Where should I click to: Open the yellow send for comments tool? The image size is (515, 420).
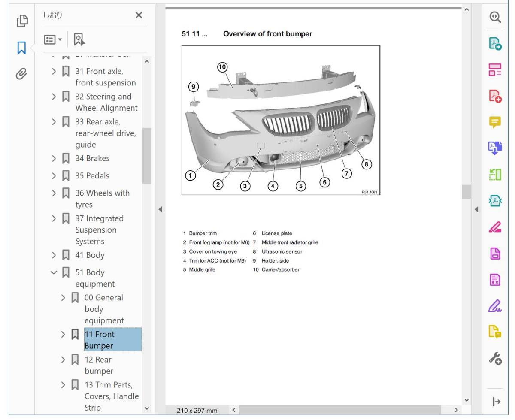(495, 332)
